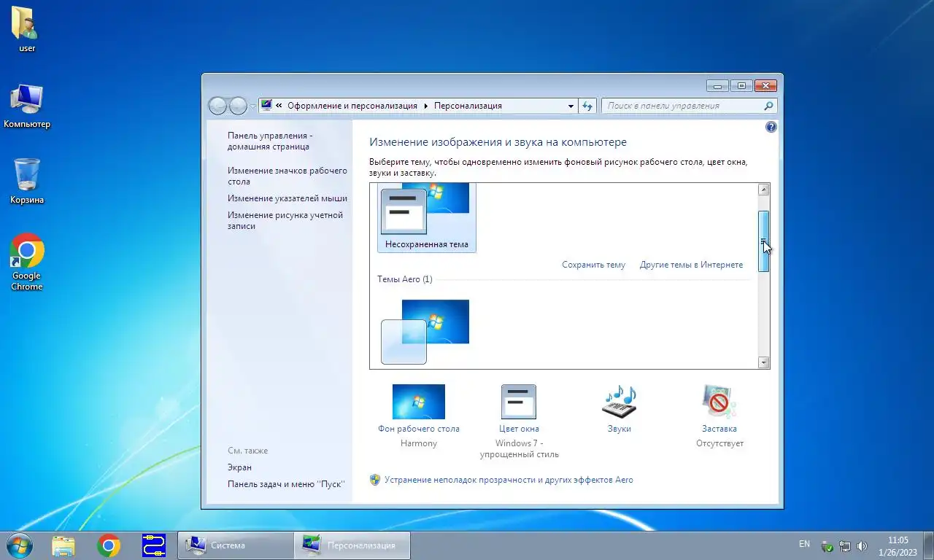Click the EN language indicator

804,544
